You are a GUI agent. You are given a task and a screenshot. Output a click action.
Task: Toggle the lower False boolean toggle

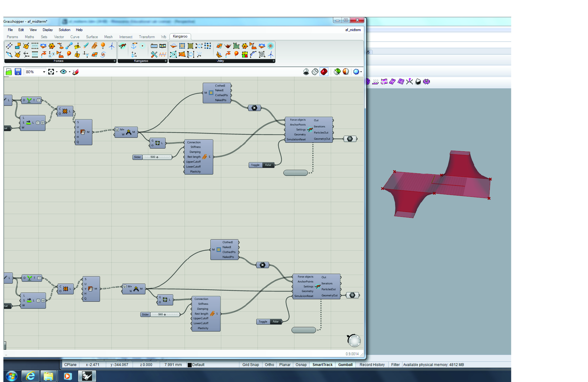276,322
